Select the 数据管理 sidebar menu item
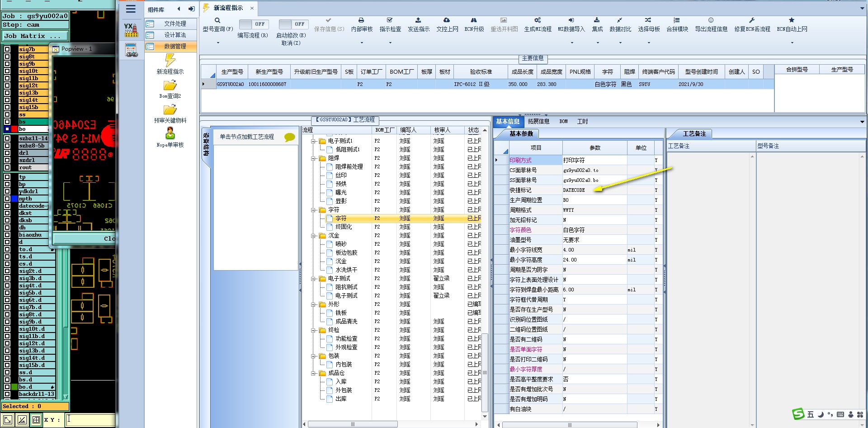The width and height of the screenshot is (868, 428). click(x=171, y=46)
